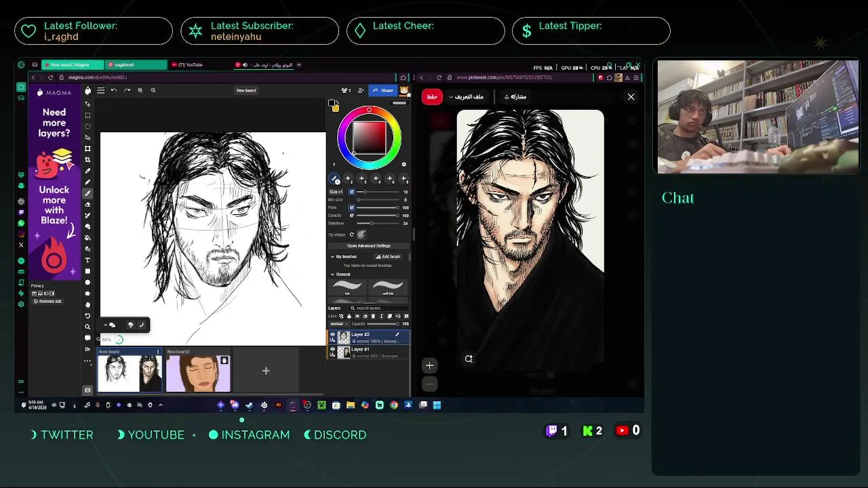Click the Add brush button

[x=389, y=256]
